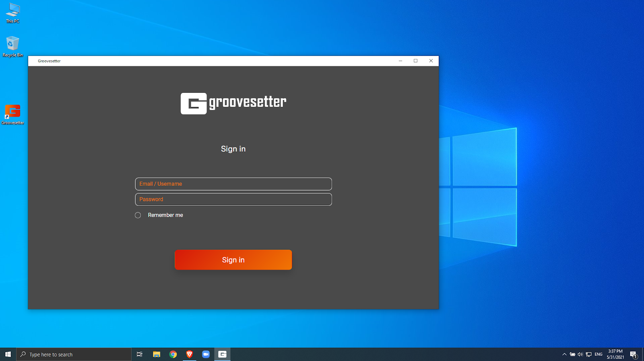The image size is (644, 361).
Task: Click the taskbar search box
Action: click(x=74, y=354)
